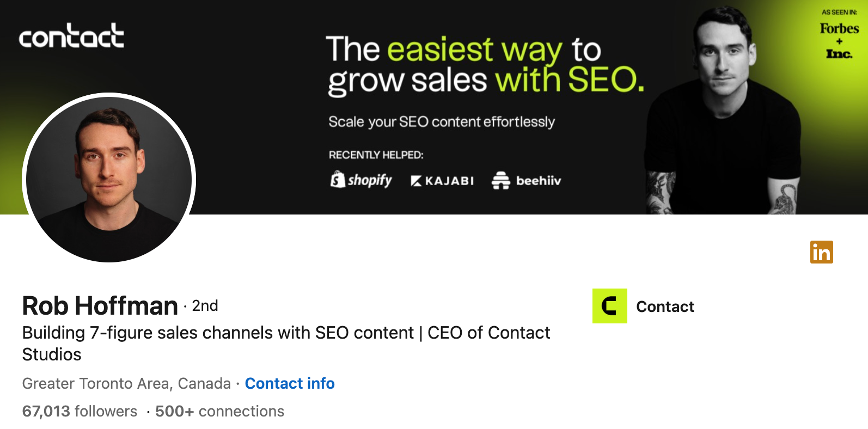Click the beehiiv logo in the banner
This screenshot has width=868, height=429.
(526, 180)
